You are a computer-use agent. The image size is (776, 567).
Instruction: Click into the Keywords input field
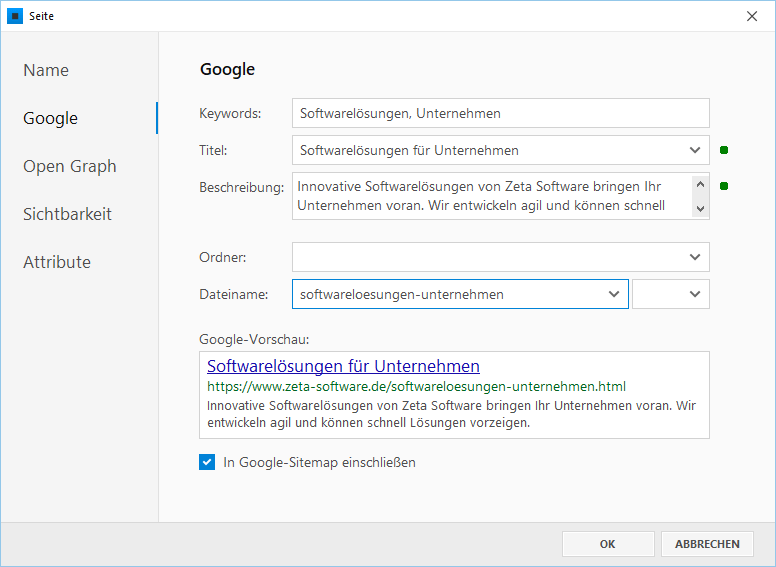500,113
